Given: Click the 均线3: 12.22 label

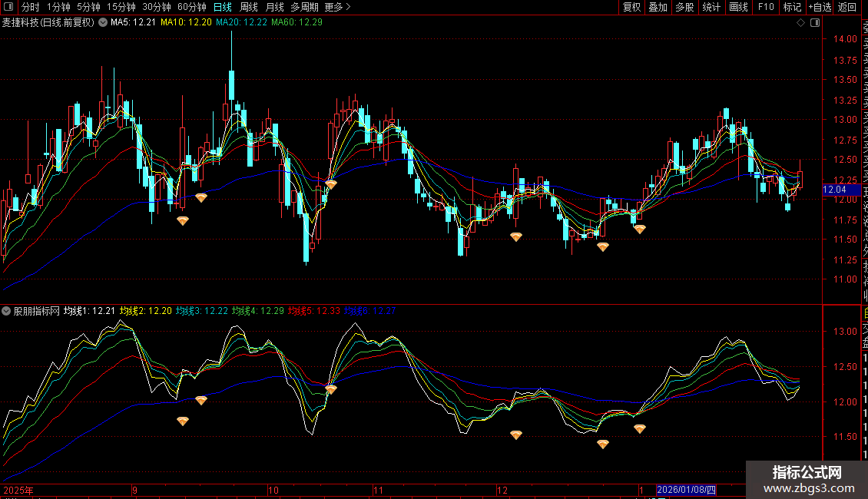Looking at the screenshot, I should [202, 311].
